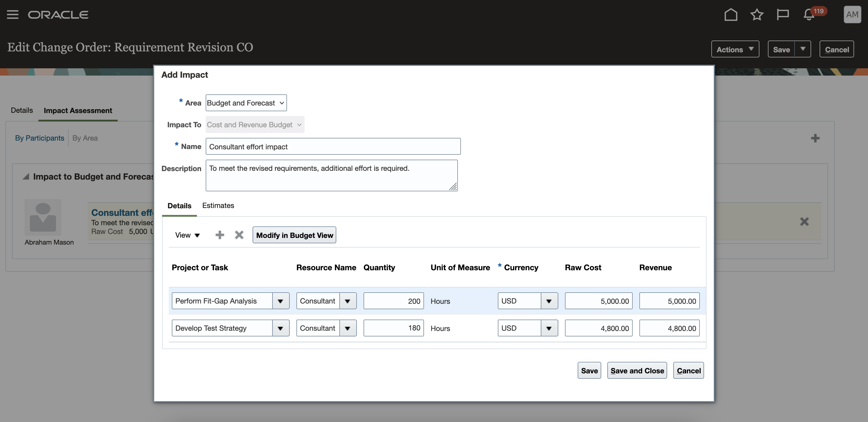Expand Develop Test Strategy task dropdown arrow
Screen dimensions: 868x422
(280, 328)
